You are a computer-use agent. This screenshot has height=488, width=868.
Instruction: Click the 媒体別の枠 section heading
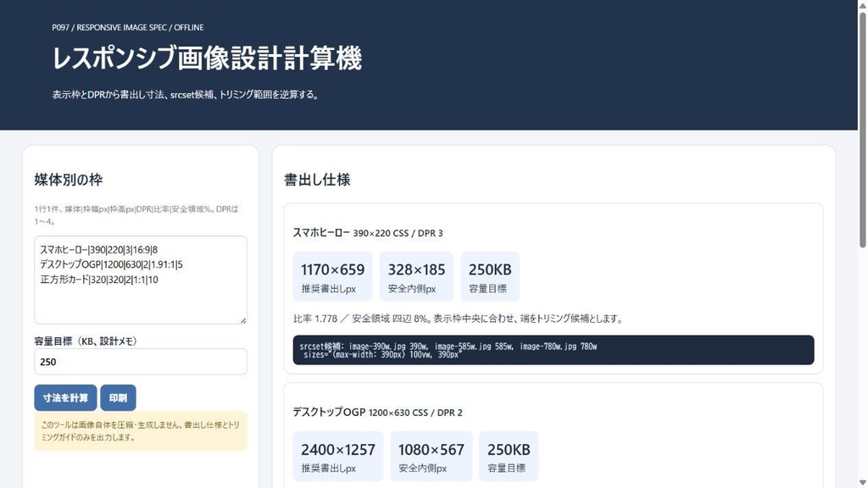68,180
